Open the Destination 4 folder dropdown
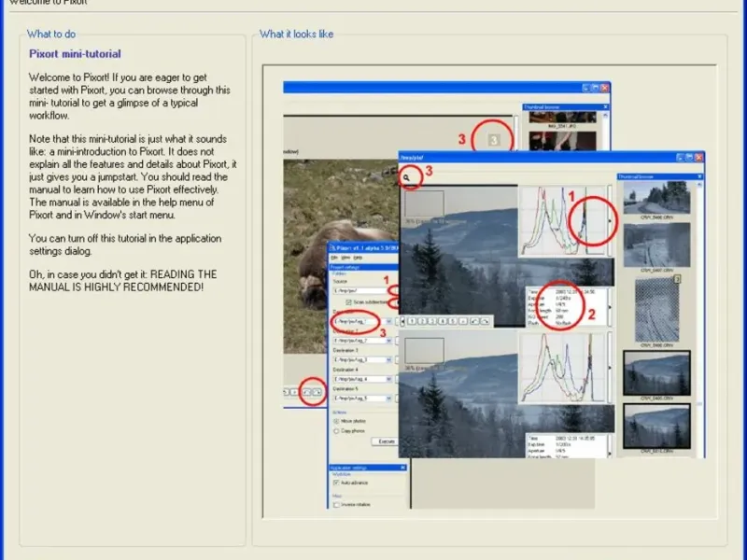The image size is (747, 560). 388,379
